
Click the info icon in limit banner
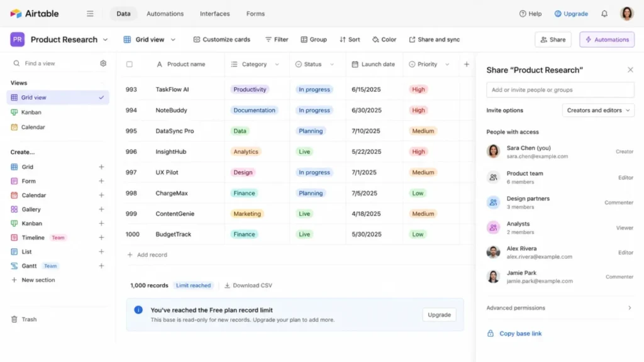(138, 310)
